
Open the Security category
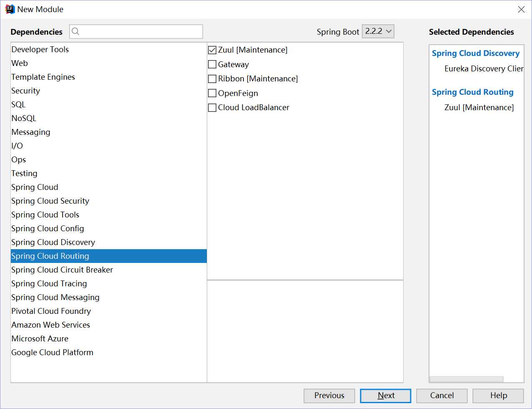[x=109, y=91]
